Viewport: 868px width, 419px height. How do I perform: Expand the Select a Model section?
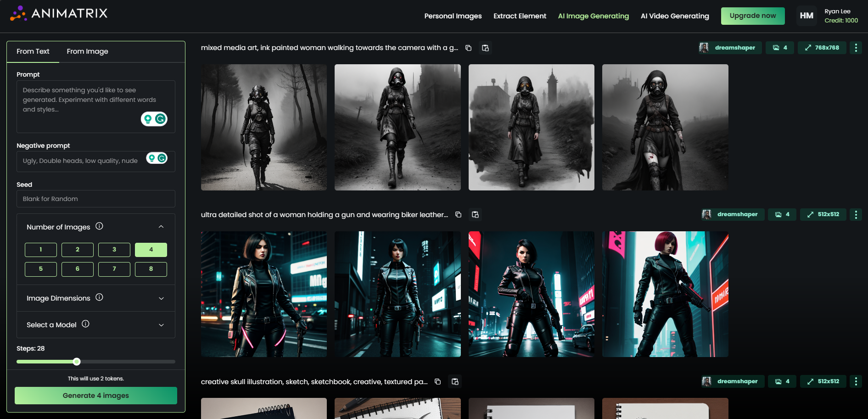(x=161, y=325)
